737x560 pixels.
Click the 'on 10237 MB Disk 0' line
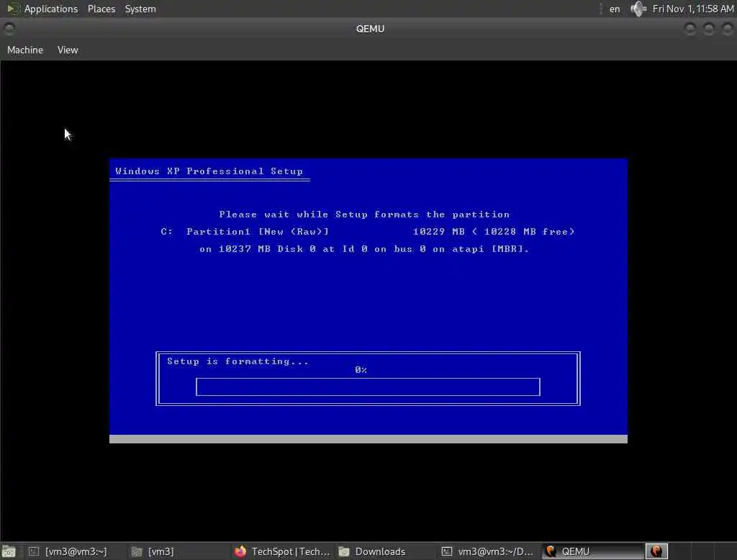click(364, 249)
